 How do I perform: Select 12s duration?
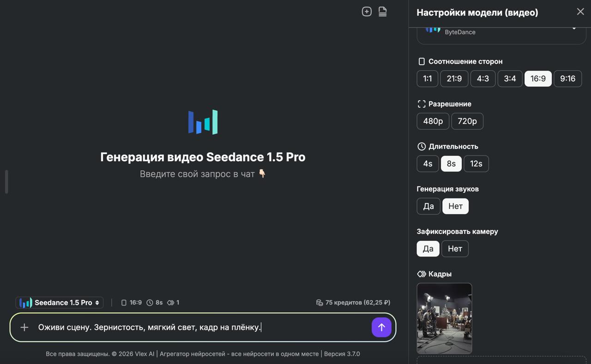pyautogui.click(x=476, y=164)
